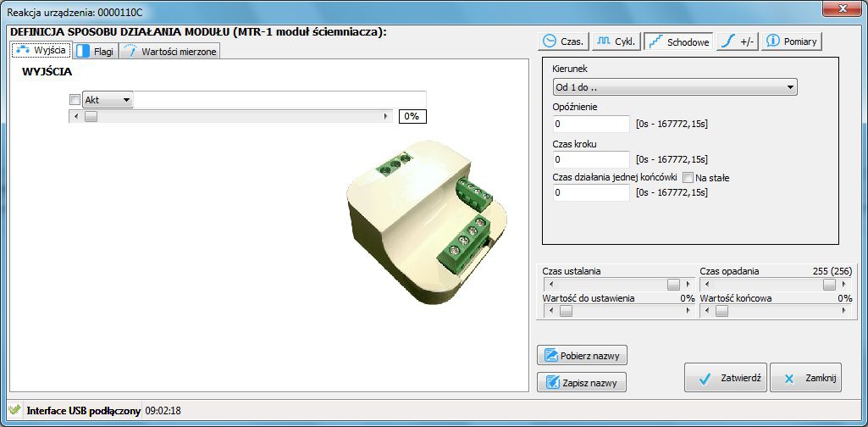Click the Czas kroku input field

(x=591, y=159)
